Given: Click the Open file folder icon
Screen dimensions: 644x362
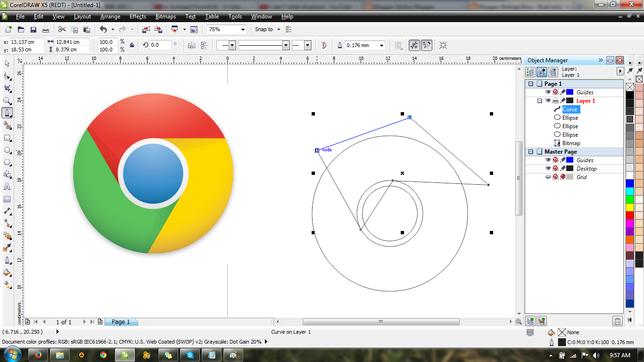Looking at the screenshot, I should pos(21,29).
